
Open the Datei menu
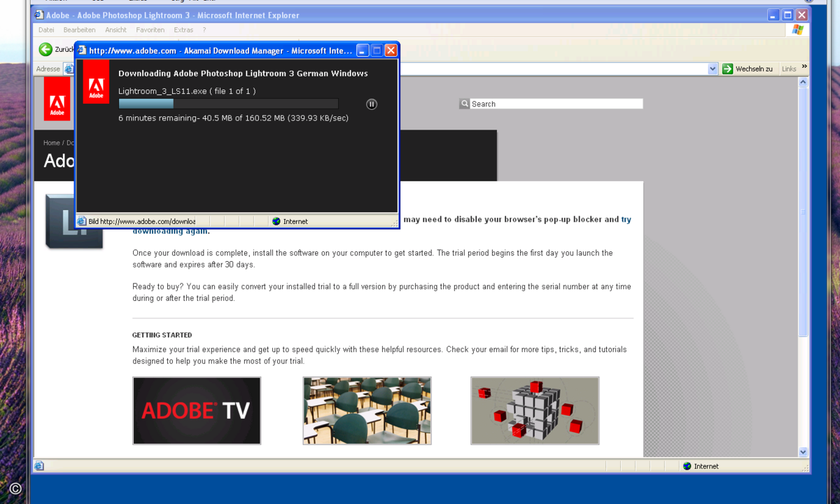46,30
